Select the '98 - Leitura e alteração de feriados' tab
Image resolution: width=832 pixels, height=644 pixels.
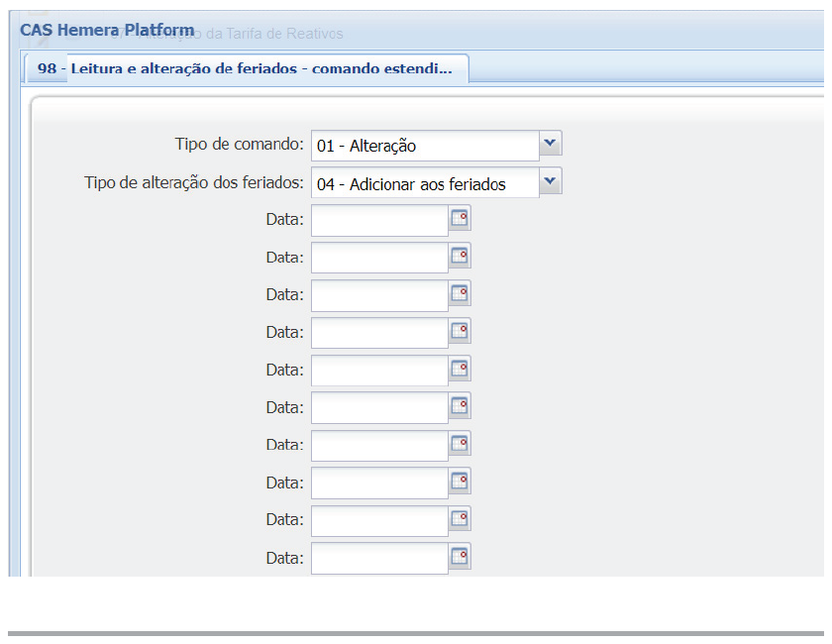coord(245,69)
